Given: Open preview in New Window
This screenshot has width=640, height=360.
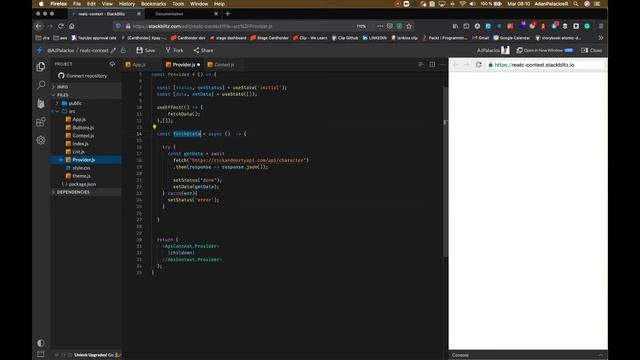Looking at the screenshot, I should (x=544, y=50).
